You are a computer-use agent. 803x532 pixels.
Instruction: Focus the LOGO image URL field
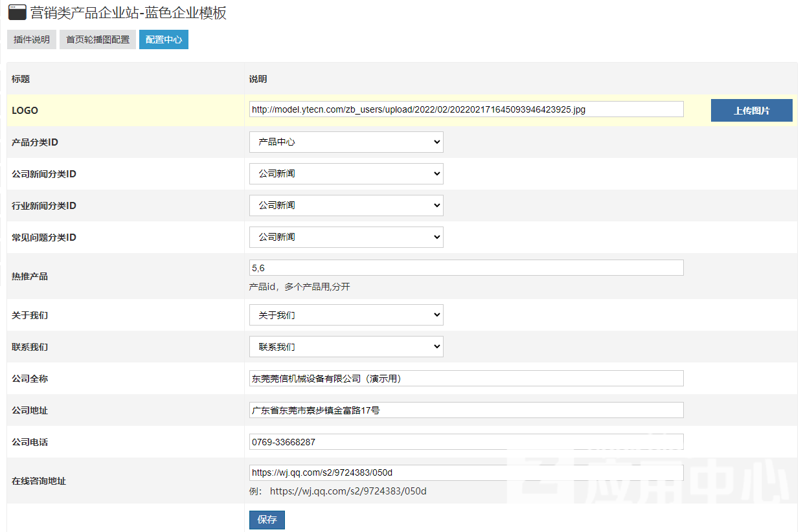pos(466,109)
